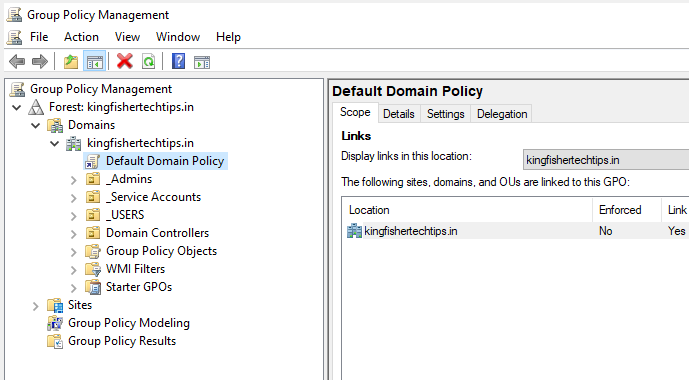Click the Group Policy Modeling icon

coord(55,323)
